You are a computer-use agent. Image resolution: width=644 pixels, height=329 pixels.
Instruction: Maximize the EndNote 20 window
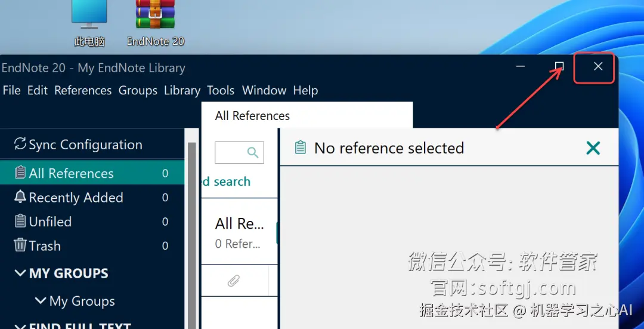(559, 66)
